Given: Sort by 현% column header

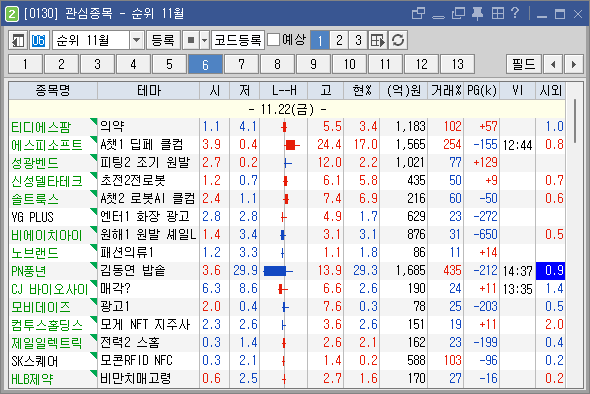Looking at the screenshot, I should (362, 91).
